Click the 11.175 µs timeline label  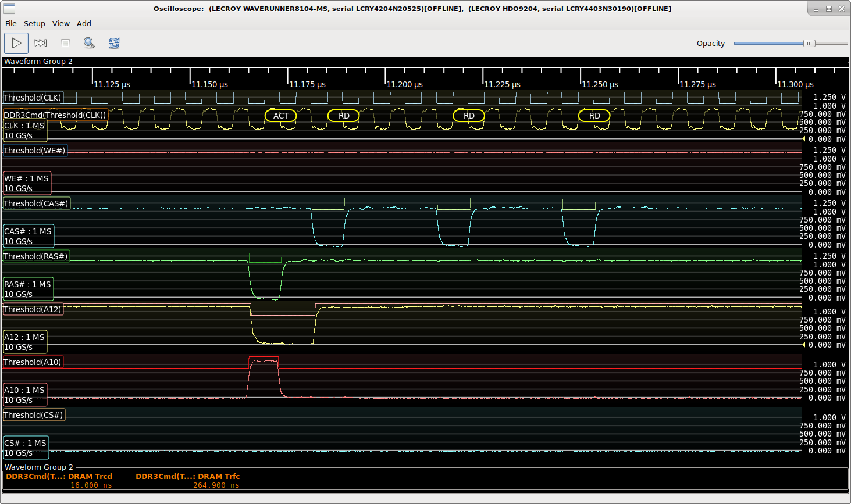coord(308,84)
